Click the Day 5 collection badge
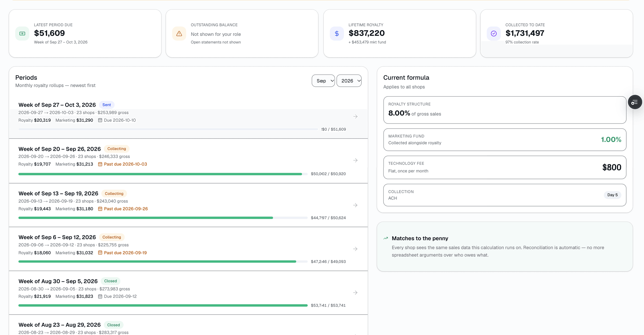Screen dimensions: 644x335 tap(612, 195)
